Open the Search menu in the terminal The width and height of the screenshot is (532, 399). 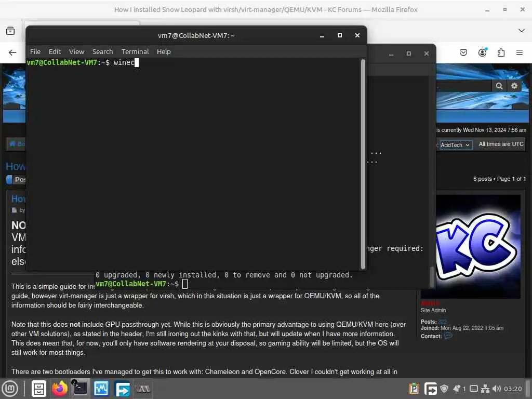click(x=102, y=51)
